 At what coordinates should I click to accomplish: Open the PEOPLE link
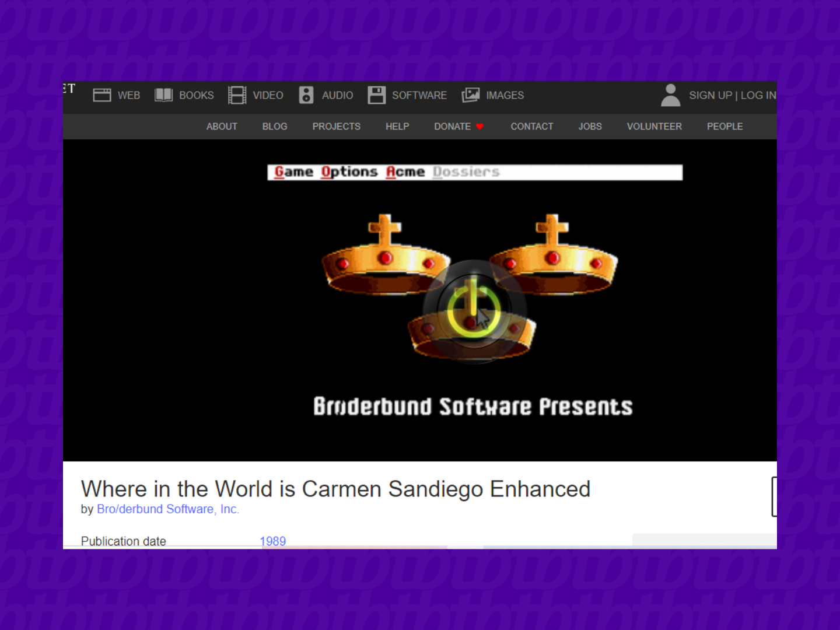pyautogui.click(x=725, y=127)
